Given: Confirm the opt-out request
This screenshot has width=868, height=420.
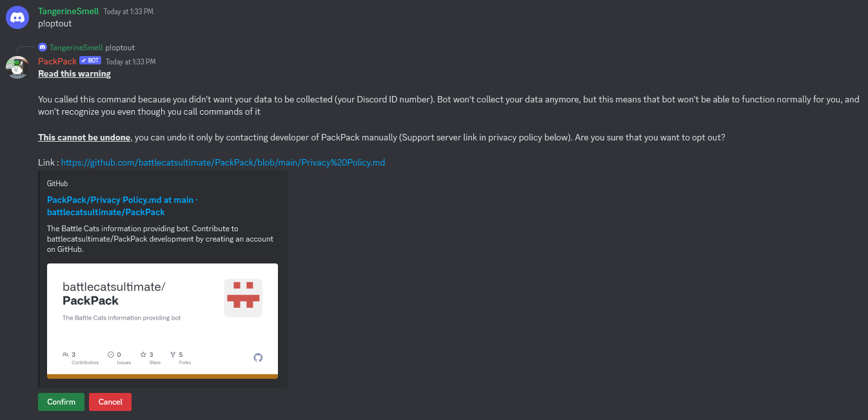Looking at the screenshot, I should tap(61, 402).
